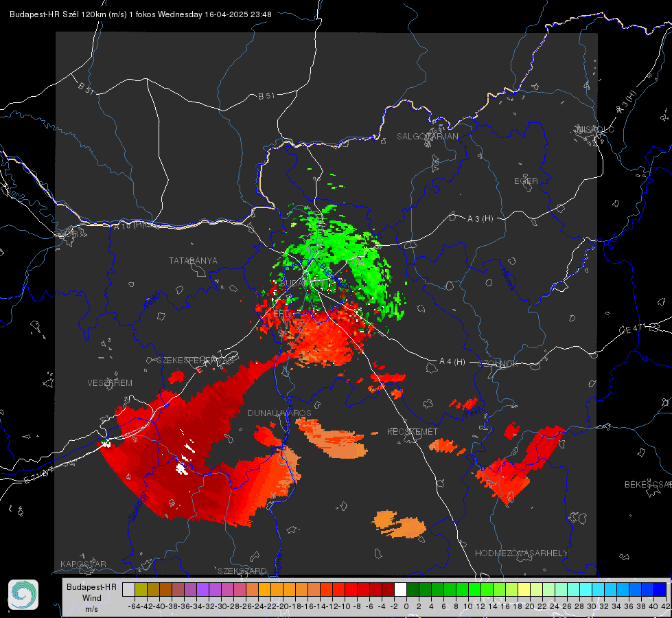
Task: Click the 'B 51' label north of Budapest
Action: 266,96
